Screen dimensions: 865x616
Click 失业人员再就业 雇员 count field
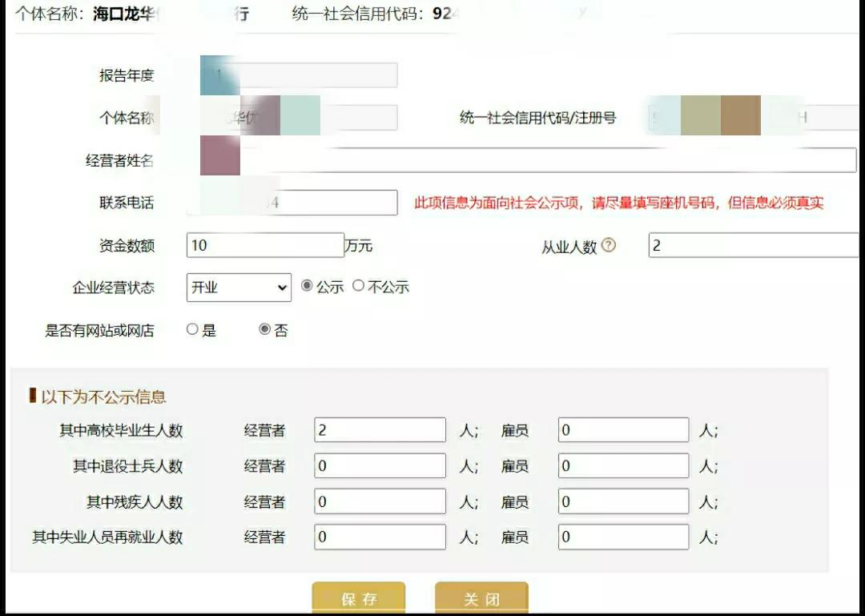[x=623, y=537]
